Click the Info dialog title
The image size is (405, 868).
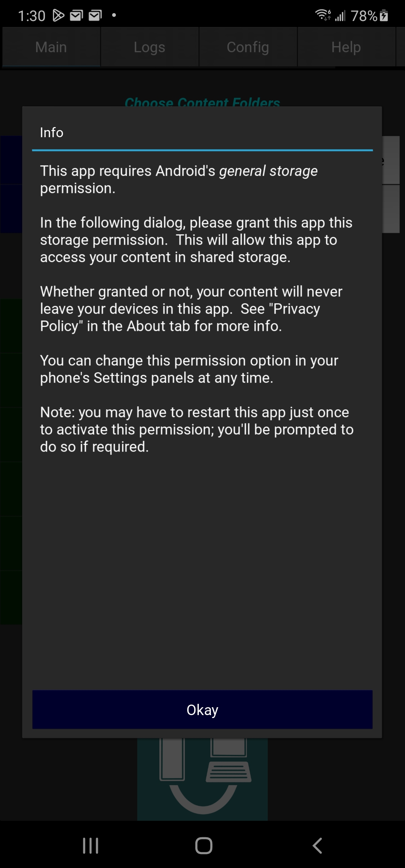52,132
